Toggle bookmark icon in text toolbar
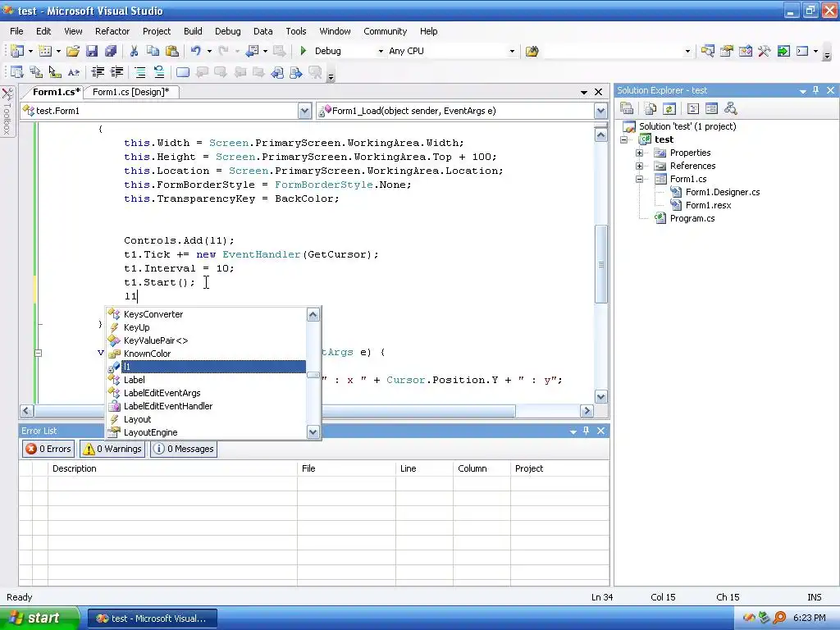This screenshot has width=840, height=630. coord(183,72)
